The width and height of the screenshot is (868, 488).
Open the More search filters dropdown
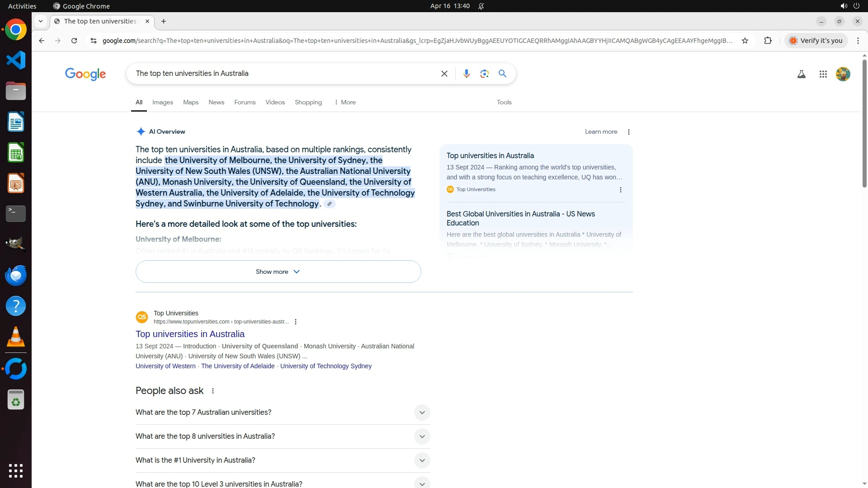(x=345, y=103)
